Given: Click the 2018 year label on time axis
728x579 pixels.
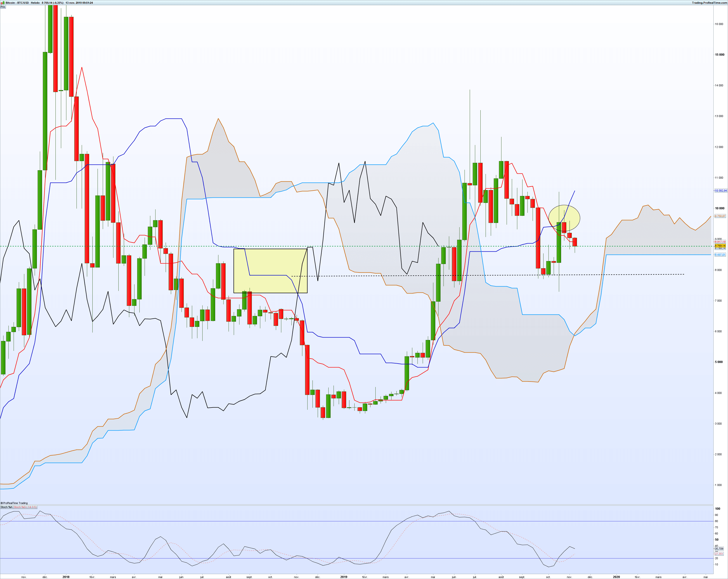Looking at the screenshot, I should click(x=66, y=577).
